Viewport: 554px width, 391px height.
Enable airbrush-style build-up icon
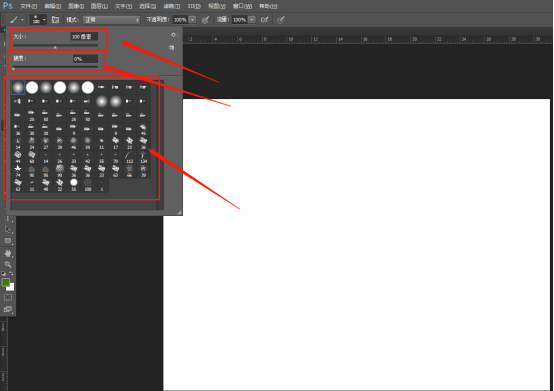pos(264,20)
